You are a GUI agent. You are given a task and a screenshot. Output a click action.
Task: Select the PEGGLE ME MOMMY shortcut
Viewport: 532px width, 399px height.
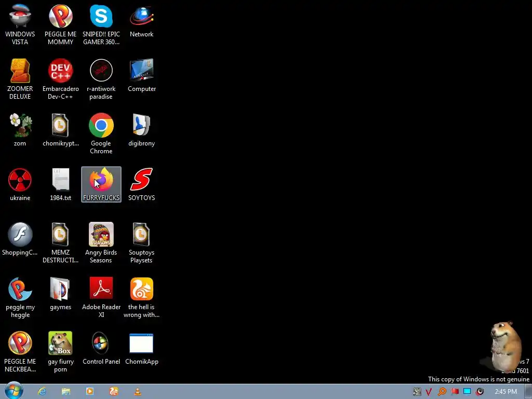60,24
